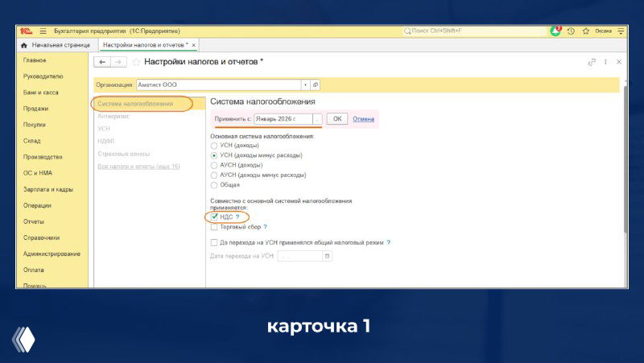Viewport: 644px width, 363px height.
Task: Close the Настройки налогов и отчетов tab
Action: [x=193, y=45]
